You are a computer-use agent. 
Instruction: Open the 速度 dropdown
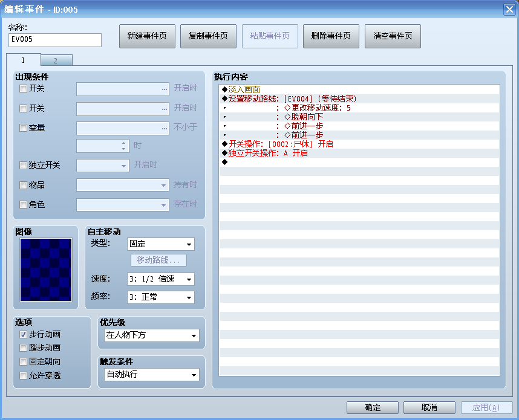[160, 279]
